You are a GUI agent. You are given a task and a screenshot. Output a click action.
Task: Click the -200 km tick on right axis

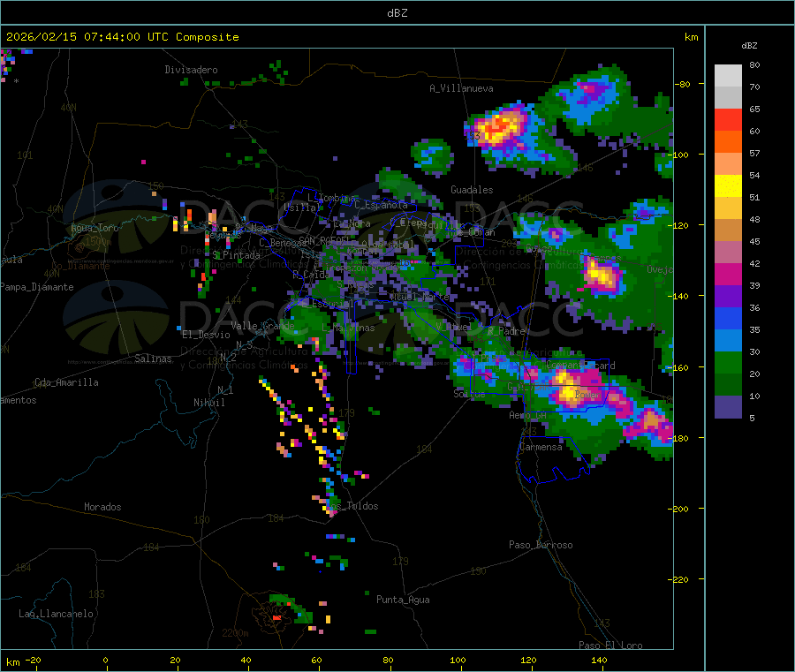click(678, 509)
